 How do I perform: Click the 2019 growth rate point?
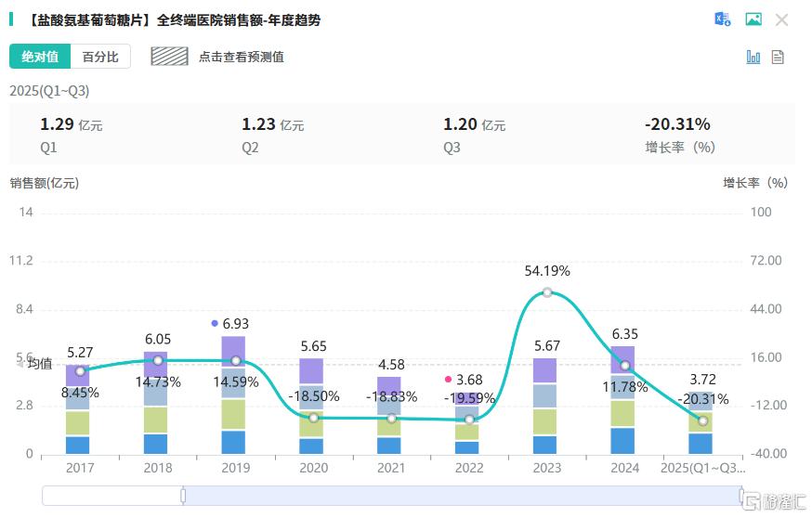[236, 360]
